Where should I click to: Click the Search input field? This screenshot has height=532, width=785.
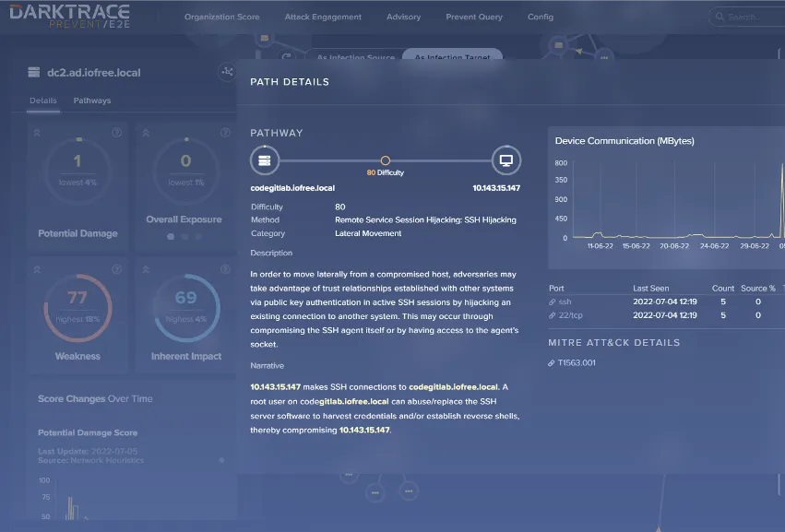tap(748, 17)
